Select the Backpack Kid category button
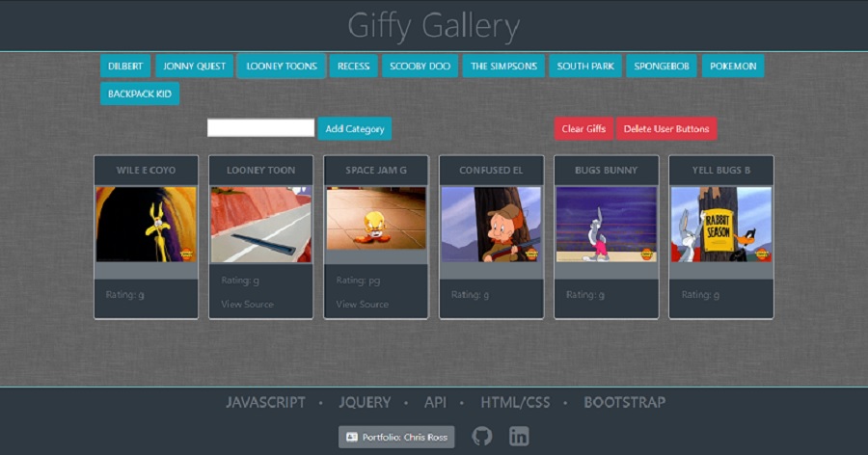Image resolution: width=868 pixels, height=455 pixels. (x=140, y=94)
